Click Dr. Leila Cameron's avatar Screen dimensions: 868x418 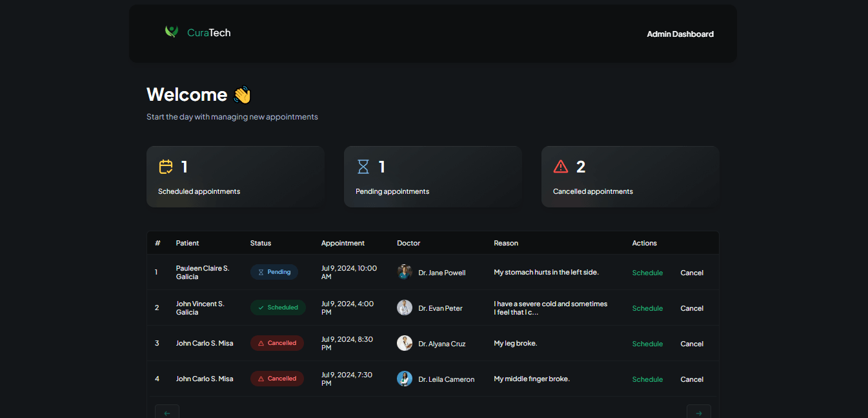405,379
